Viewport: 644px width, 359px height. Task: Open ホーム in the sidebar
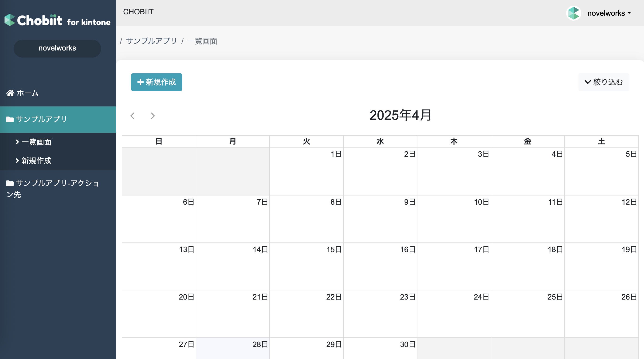point(58,93)
